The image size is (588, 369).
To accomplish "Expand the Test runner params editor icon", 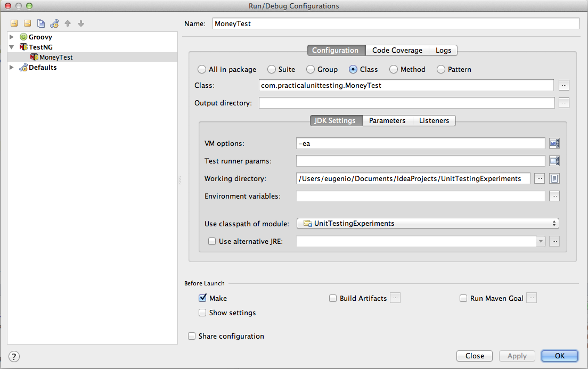I will click(554, 161).
